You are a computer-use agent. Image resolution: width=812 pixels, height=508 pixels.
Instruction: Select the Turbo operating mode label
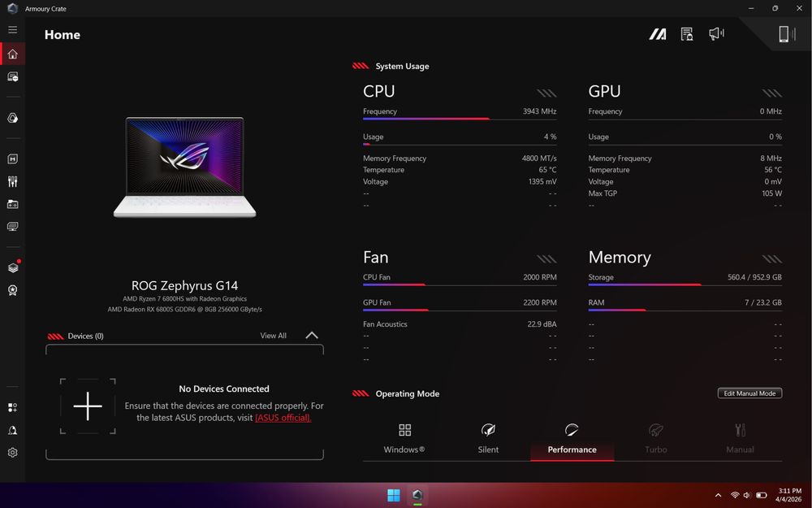656,449
